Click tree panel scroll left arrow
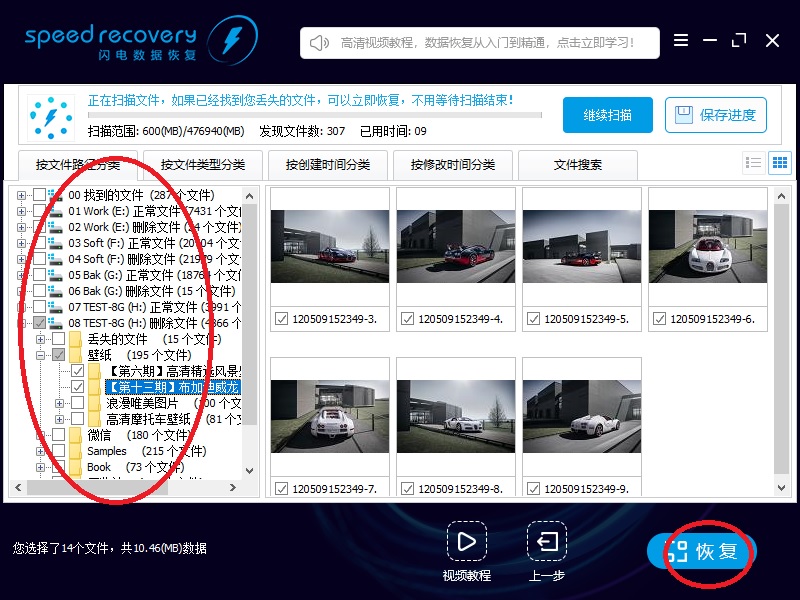The height and width of the screenshot is (600, 800). pos(18,487)
